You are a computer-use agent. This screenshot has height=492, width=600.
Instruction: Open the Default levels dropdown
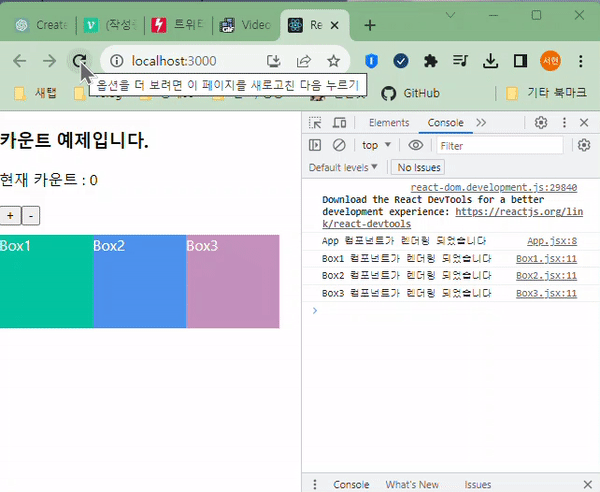343,168
